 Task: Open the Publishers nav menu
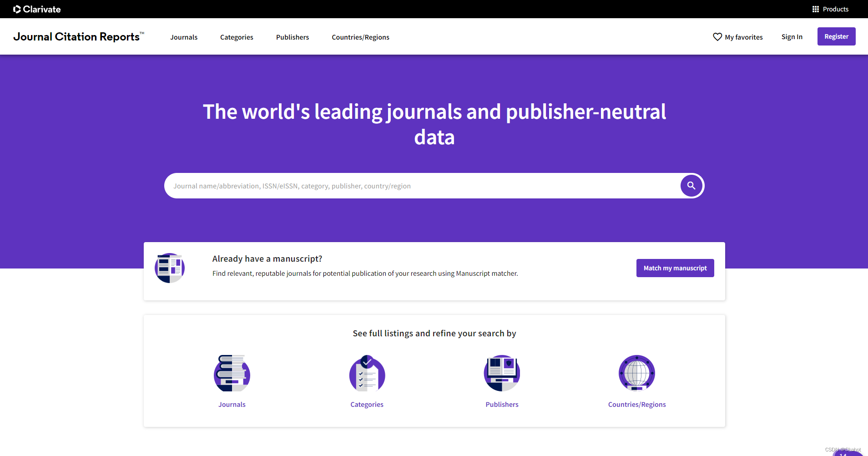coord(293,37)
